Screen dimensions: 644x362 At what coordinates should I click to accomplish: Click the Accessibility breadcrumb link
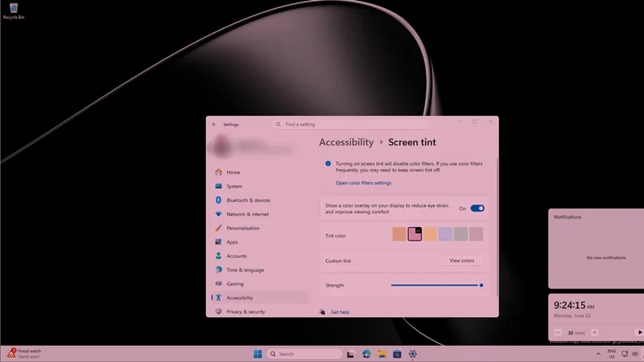point(346,142)
